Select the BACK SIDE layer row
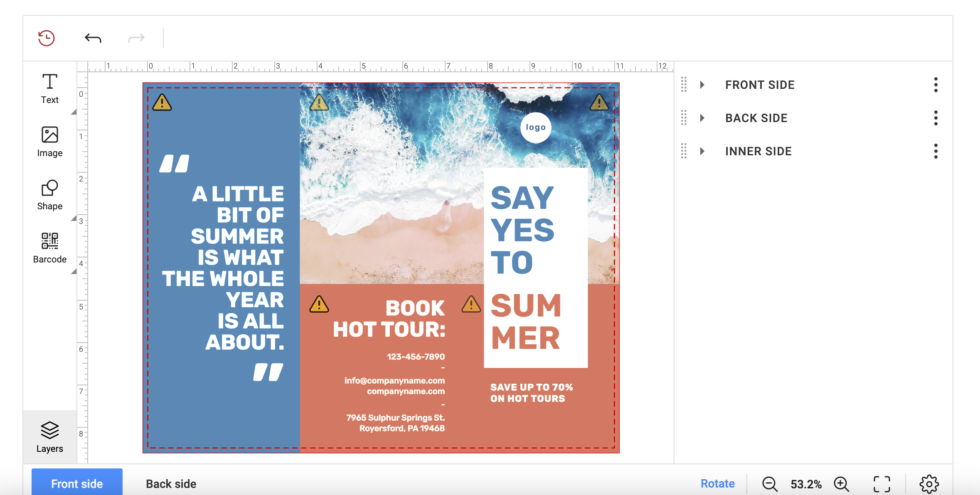This screenshot has width=980, height=495. pos(813,118)
